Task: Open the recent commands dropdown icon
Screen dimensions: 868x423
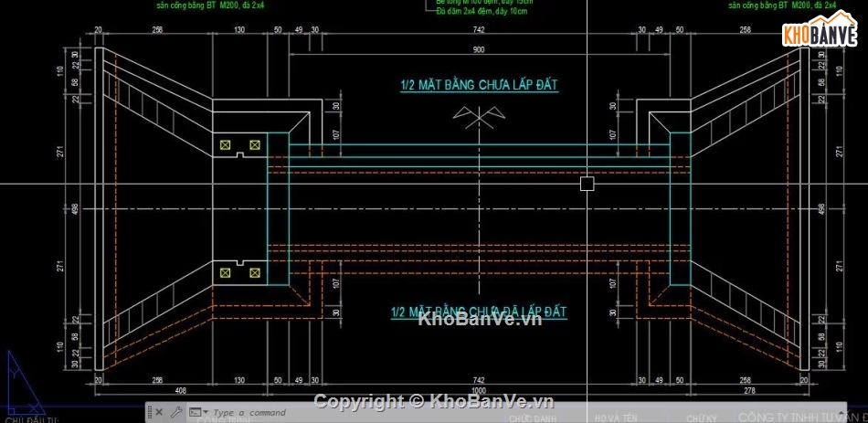Action: tap(198, 412)
